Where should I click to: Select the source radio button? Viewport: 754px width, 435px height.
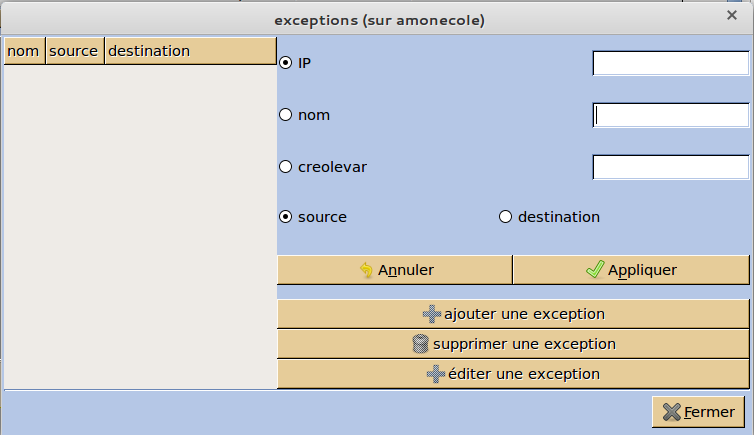(x=286, y=217)
